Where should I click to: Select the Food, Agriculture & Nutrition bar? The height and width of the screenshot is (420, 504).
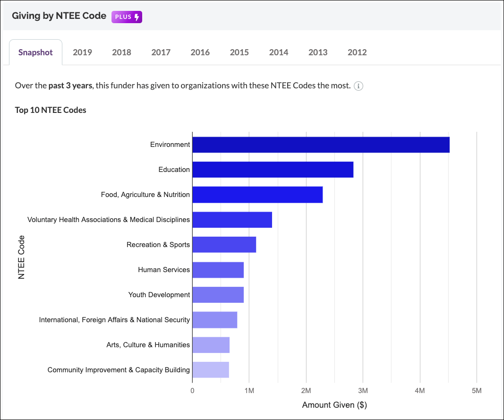[257, 194]
